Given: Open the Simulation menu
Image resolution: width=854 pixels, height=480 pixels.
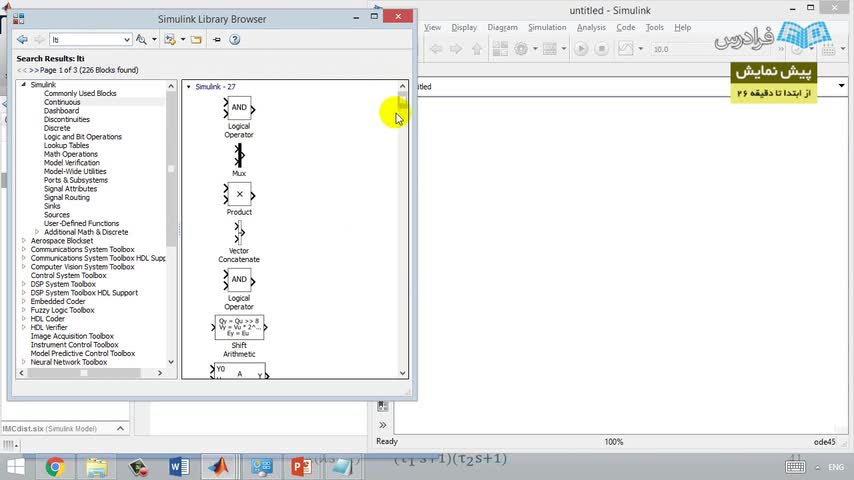Looking at the screenshot, I should tap(547, 27).
